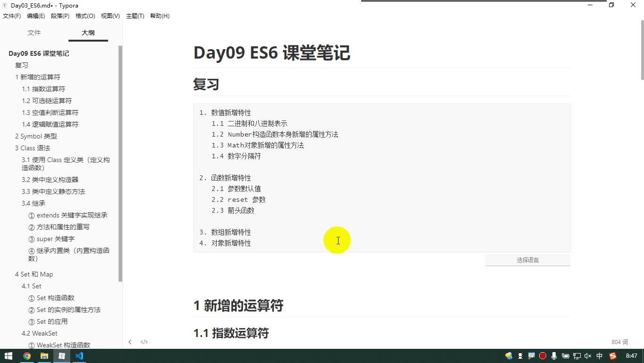The image size is (644, 363).
Task: Jump to outline item 2 Symbol 类型
Action: click(36, 136)
